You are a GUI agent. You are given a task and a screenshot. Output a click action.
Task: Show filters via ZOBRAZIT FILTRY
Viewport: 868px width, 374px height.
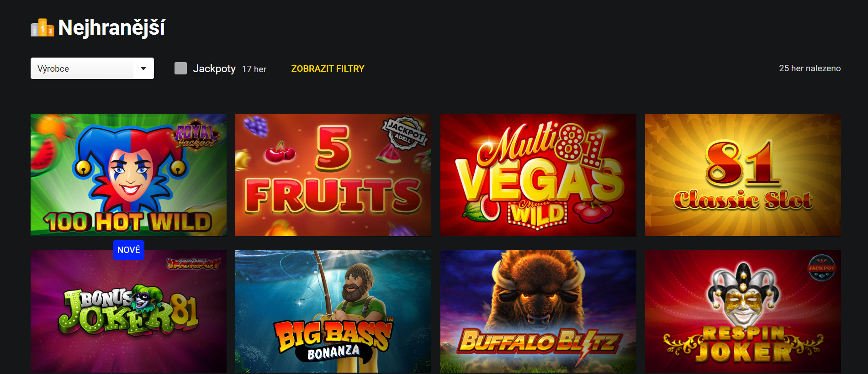[x=328, y=68]
